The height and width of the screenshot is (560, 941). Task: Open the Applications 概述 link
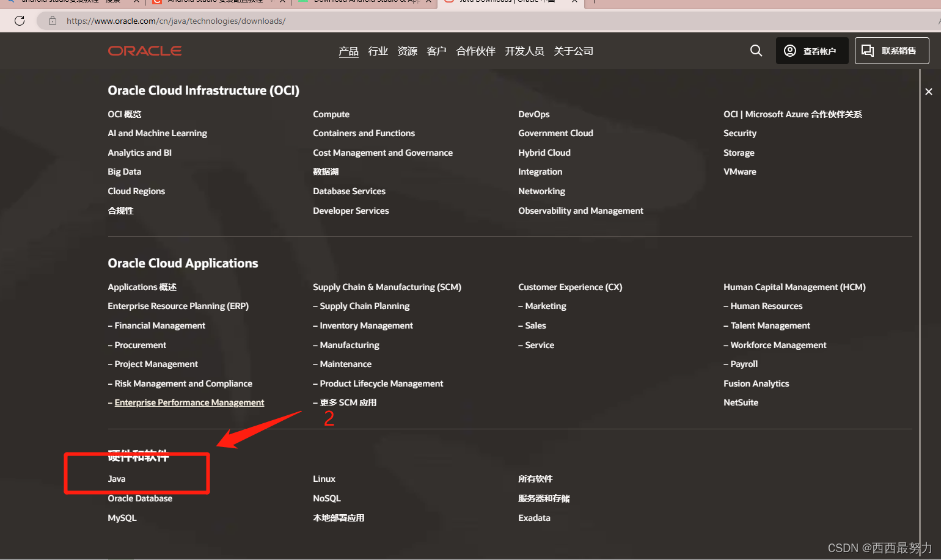(142, 287)
